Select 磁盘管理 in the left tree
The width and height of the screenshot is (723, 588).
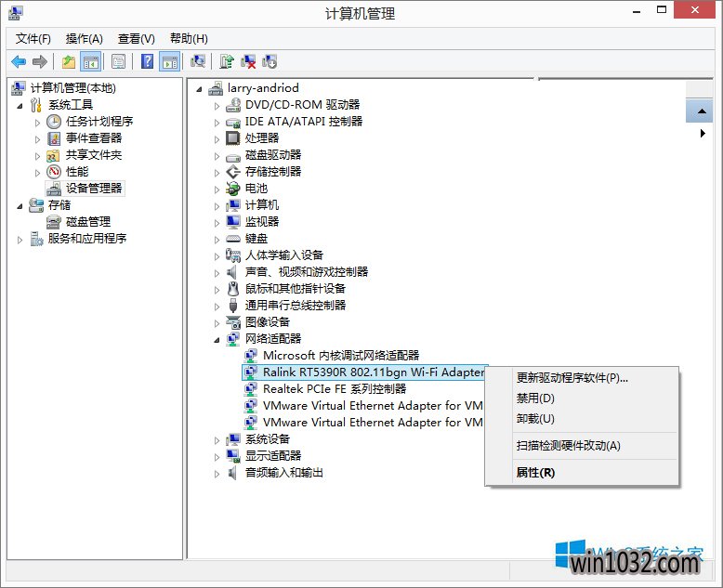click(87, 222)
